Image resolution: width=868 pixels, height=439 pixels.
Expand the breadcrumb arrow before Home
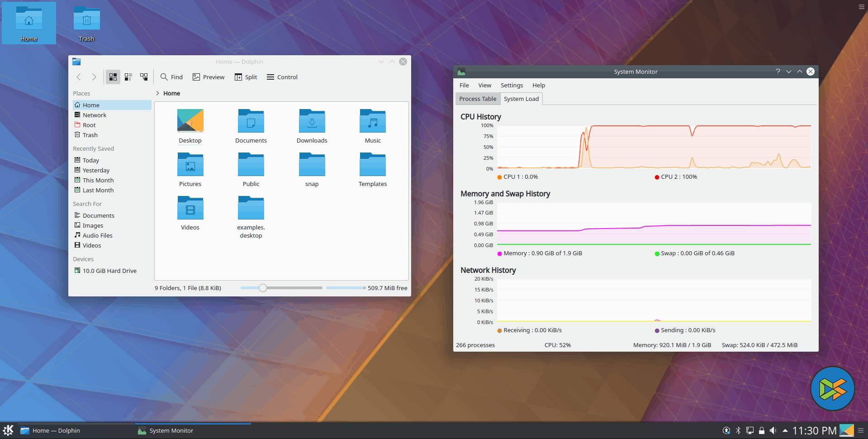click(x=157, y=93)
